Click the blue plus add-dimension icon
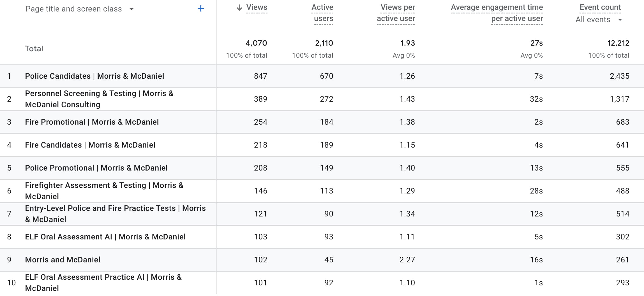 click(x=201, y=9)
